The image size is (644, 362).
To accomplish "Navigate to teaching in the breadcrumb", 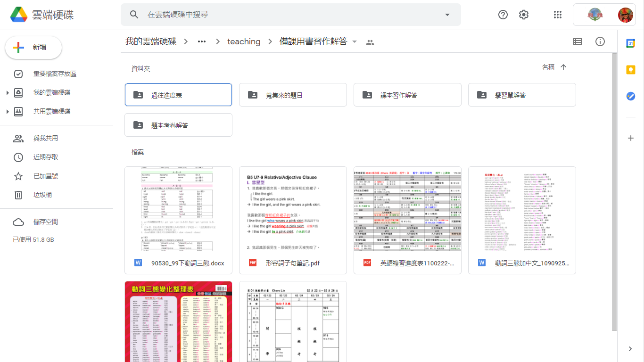I will [244, 41].
